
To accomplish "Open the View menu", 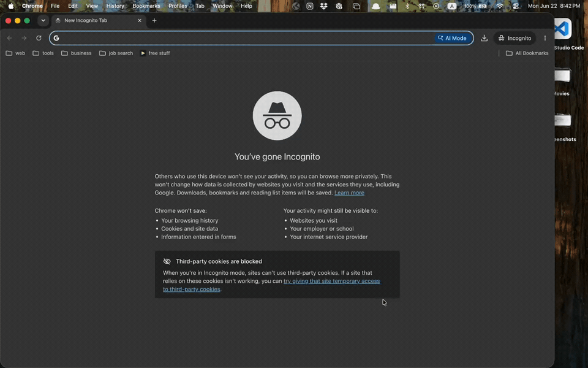I will click(92, 6).
